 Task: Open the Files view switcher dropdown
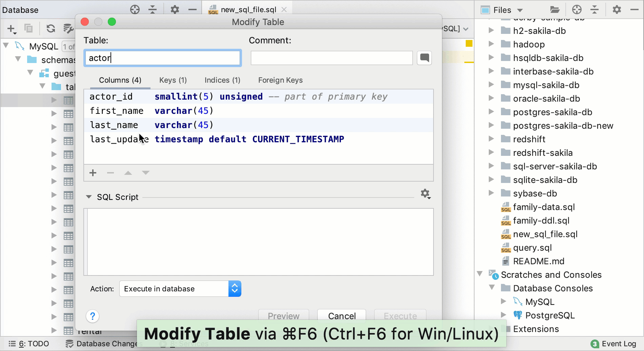(520, 9)
